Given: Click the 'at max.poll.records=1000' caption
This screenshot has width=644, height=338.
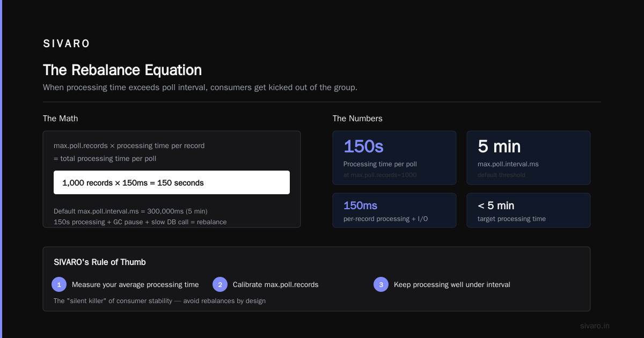Looking at the screenshot, I should tap(380, 175).
